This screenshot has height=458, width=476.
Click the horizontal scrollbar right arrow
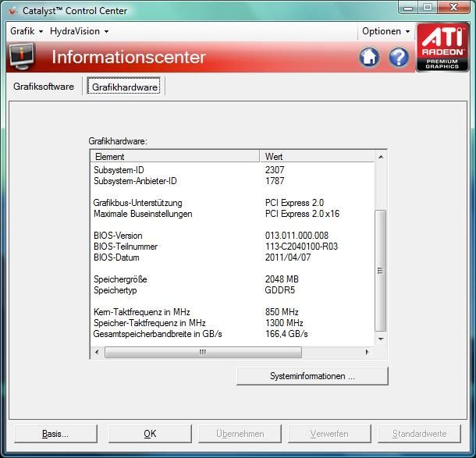(367, 352)
